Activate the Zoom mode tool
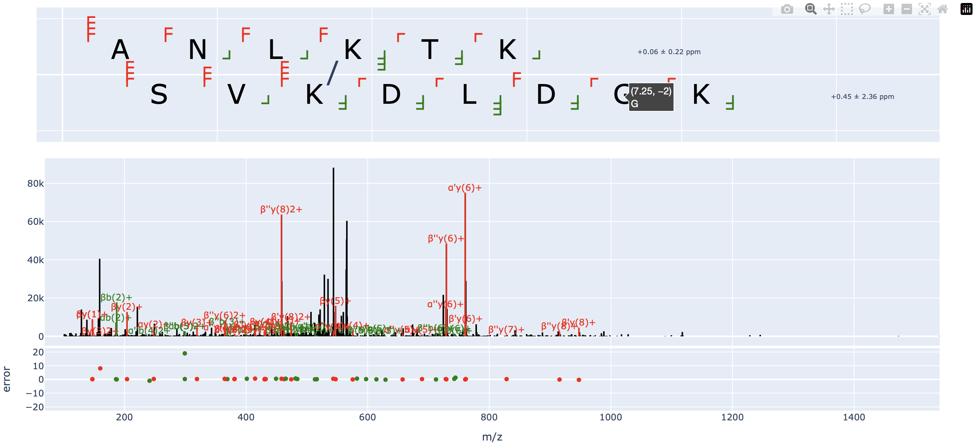The height and width of the screenshot is (445, 980). [x=810, y=9]
